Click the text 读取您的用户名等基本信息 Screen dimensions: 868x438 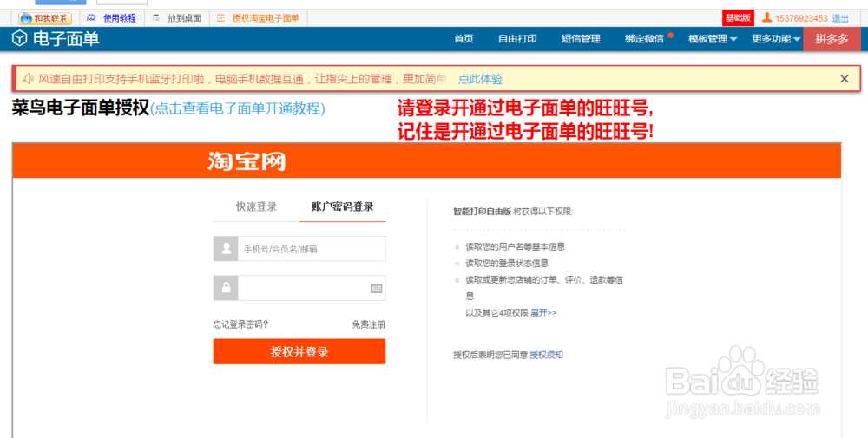coord(515,246)
